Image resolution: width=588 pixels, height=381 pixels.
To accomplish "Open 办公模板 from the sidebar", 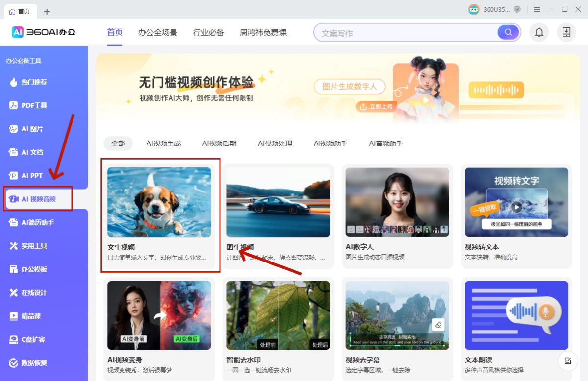I will tap(28, 269).
